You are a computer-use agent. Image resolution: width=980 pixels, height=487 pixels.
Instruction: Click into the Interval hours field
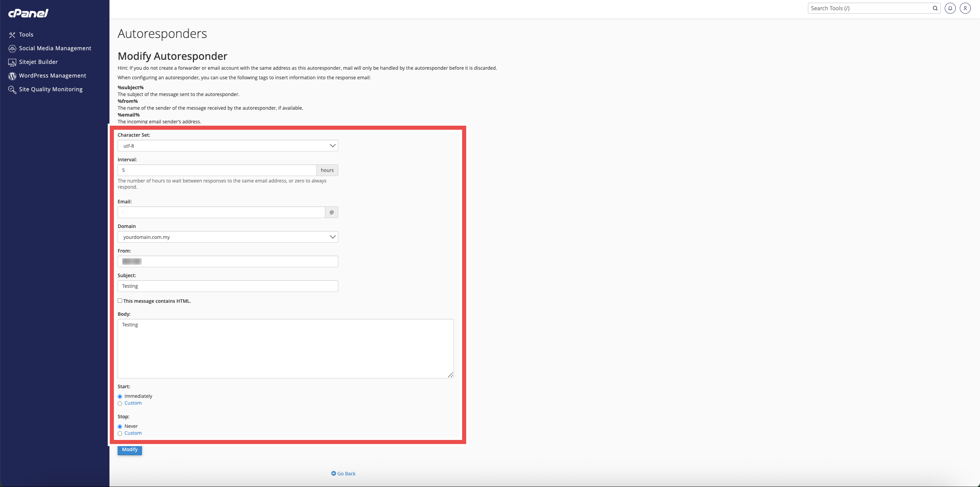[x=217, y=170]
